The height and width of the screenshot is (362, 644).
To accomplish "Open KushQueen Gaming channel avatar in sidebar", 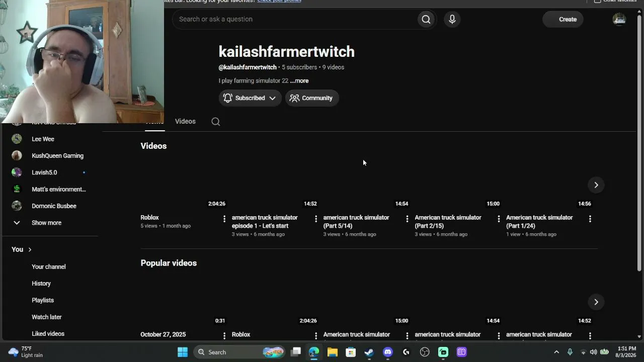I will [17, 156].
